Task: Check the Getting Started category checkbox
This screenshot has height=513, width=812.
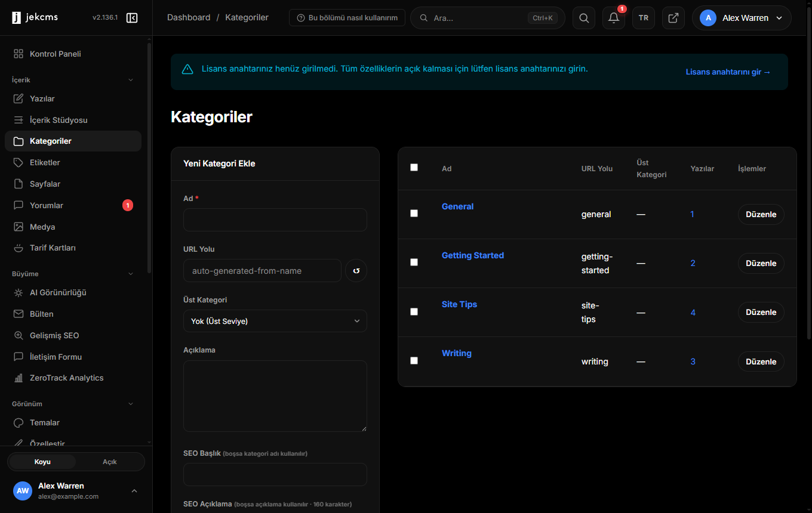Action: [414, 262]
